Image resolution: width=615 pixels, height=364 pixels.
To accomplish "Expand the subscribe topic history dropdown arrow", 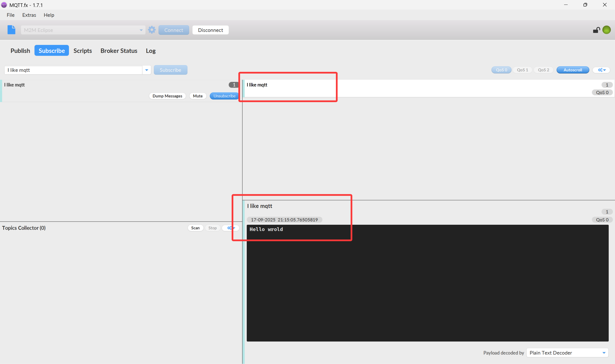I will (147, 70).
